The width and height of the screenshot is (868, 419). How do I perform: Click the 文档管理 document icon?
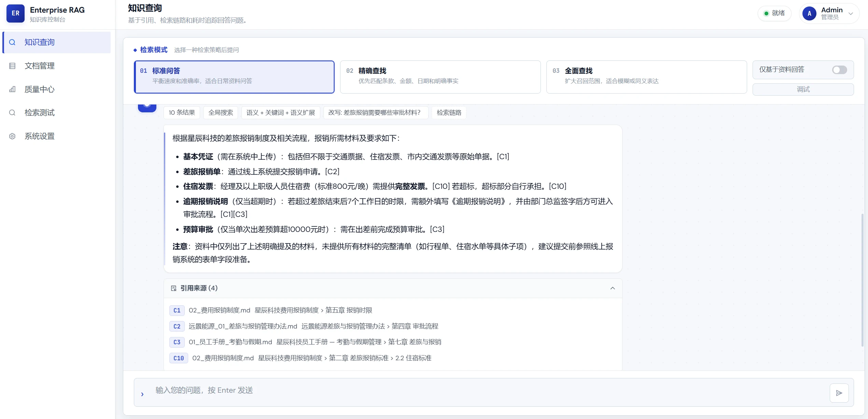pyautogui.click(x=12, y=66)
